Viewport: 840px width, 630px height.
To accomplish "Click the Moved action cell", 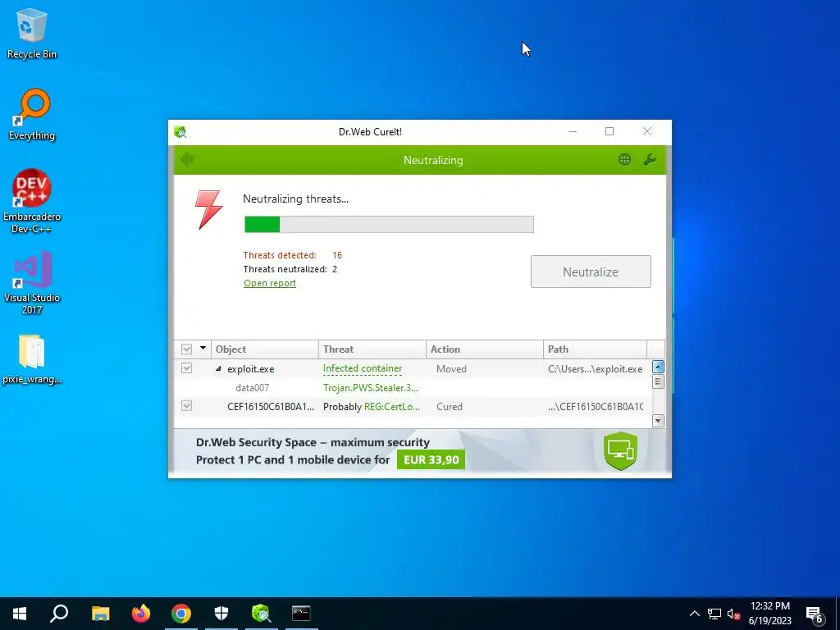I will (x=451, y=369).
